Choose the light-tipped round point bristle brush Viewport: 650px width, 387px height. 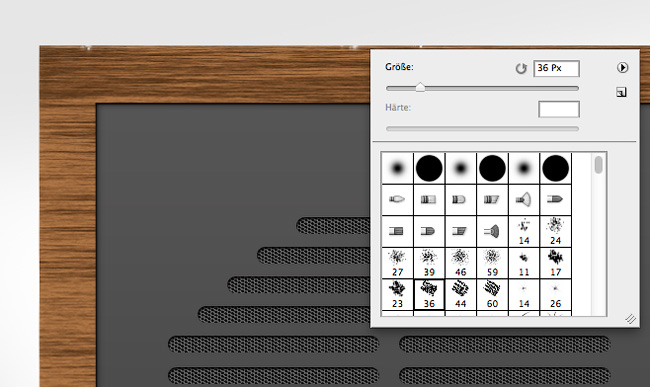click(x=397, y=200)
